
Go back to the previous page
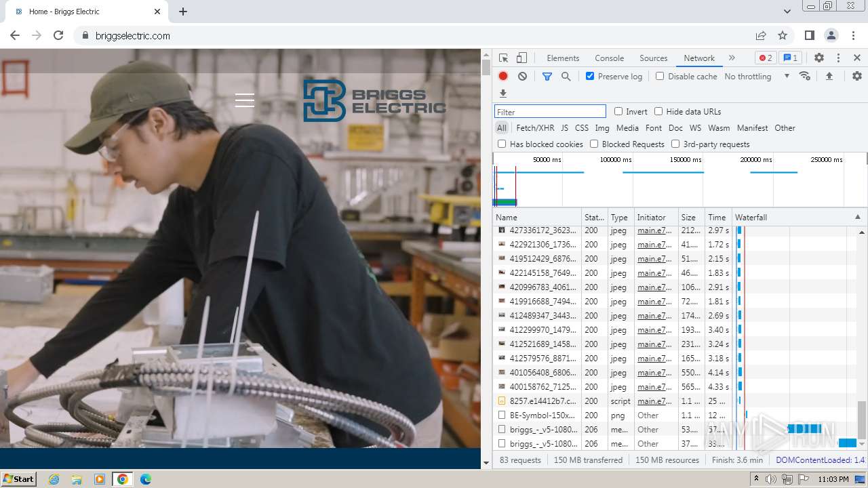(x=15, y=35)
